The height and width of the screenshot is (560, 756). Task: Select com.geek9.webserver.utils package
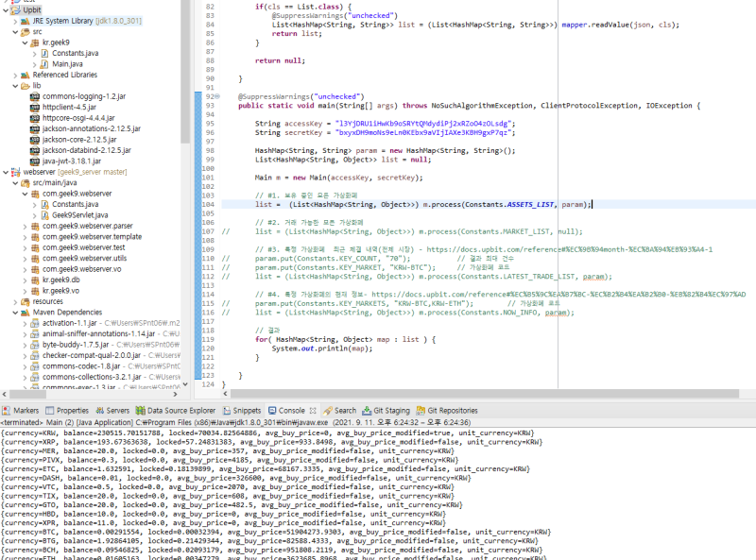click(84, 259)
